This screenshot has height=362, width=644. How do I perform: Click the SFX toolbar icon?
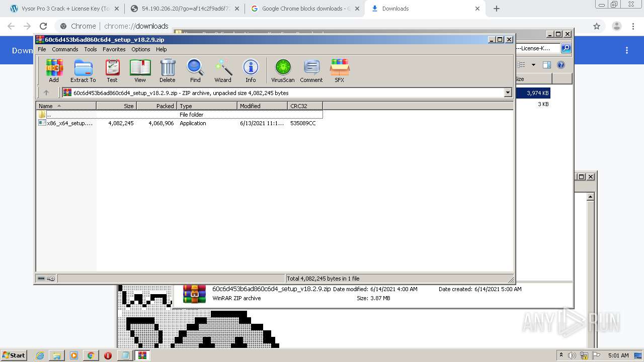click(340, 70)
